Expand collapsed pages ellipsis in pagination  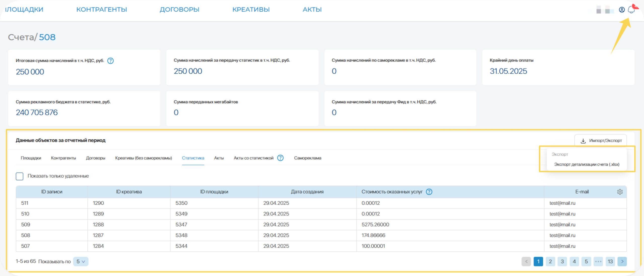(x=598, y=261)
